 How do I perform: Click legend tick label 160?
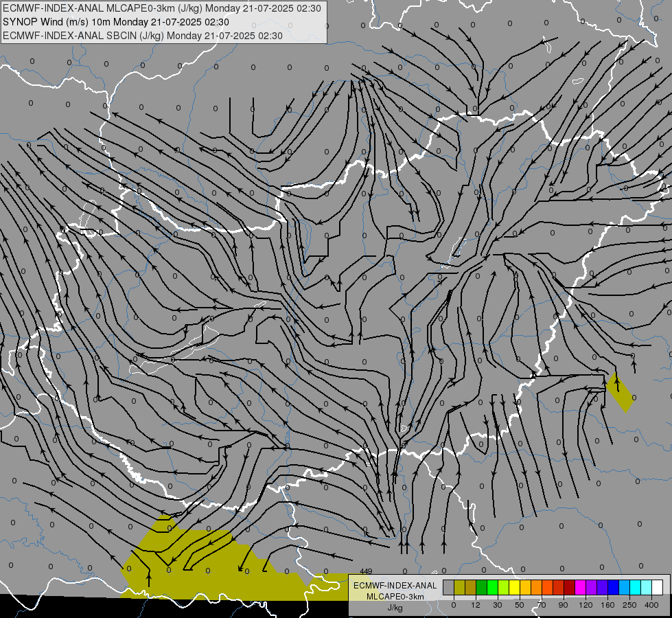click(607, 605)
